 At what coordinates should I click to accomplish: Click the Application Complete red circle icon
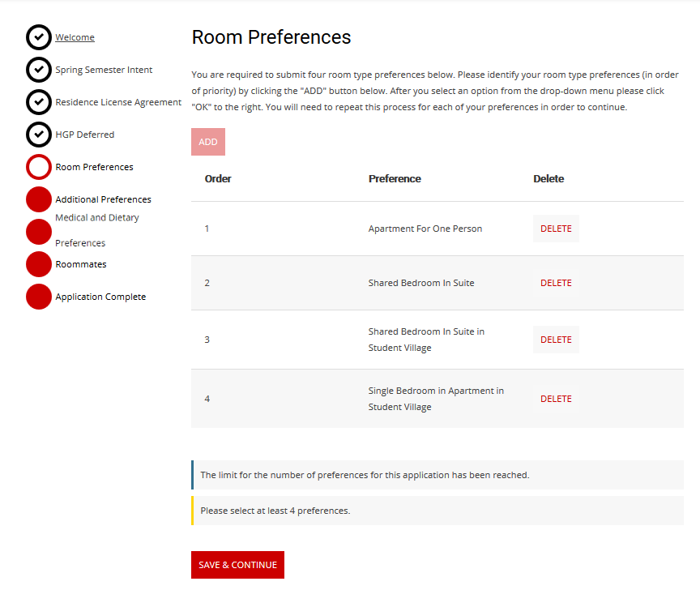tap(39, 297)
